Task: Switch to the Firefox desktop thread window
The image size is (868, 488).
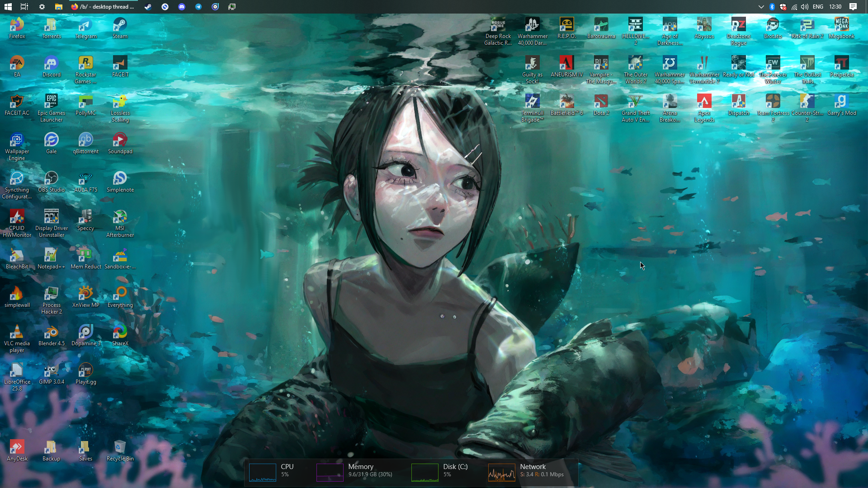Action: point(103,7)
